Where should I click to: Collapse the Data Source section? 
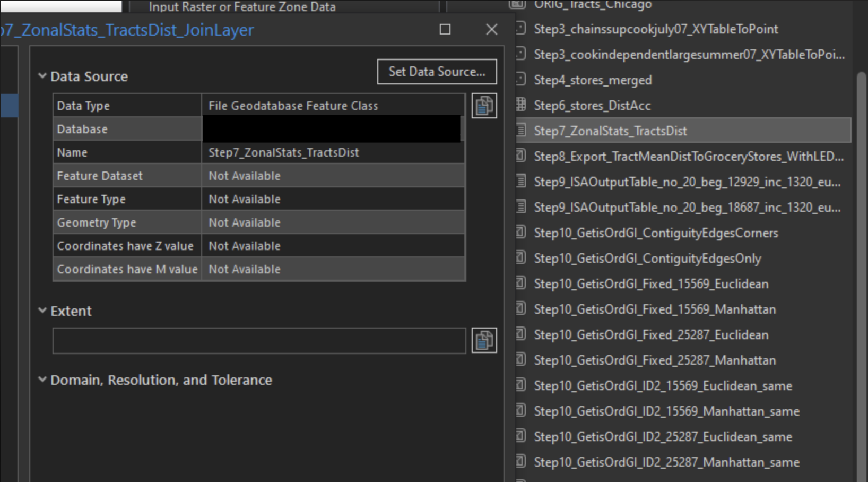pyautogui.click(x=42, y=76)
